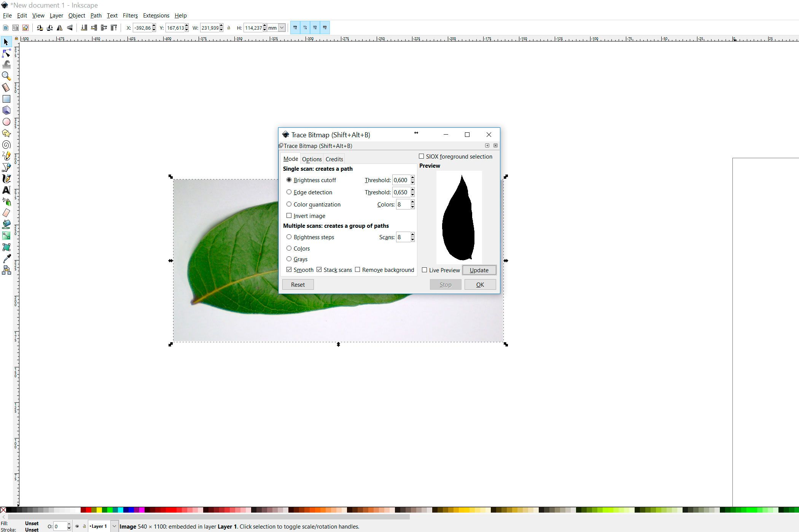Image resolution: width=799 pixels, height=532 pixels.
Task: Open the Filters menu
Action: coord(130,16)
